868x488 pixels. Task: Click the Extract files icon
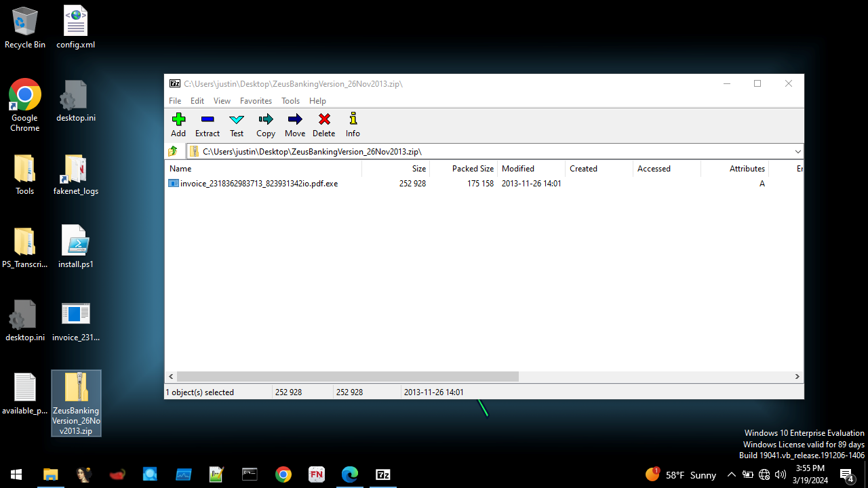pyautogui.click(x=207, y=125)
